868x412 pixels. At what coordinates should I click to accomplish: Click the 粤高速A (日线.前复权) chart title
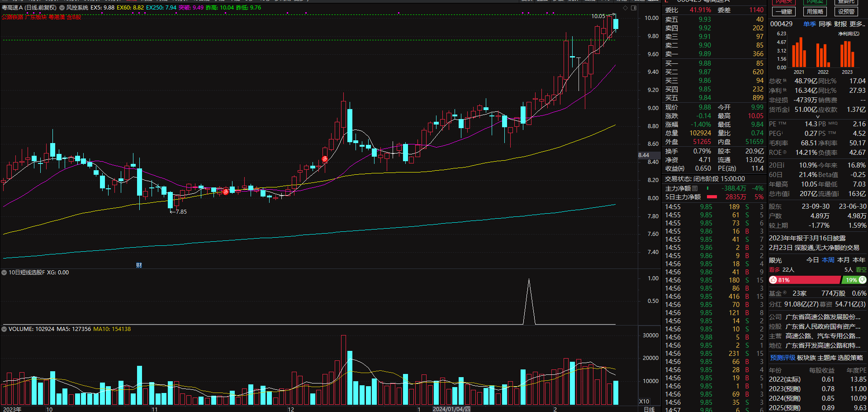pyautogui.click(x=30, y=8)
